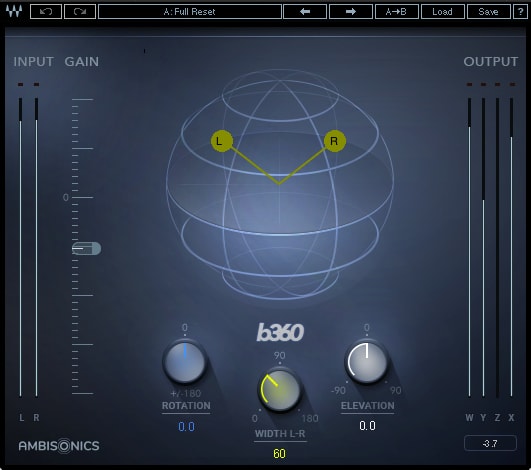This screenshot has height=470, width=531.
Task: Go to next preset with right arrow
Action: point(351,12)
